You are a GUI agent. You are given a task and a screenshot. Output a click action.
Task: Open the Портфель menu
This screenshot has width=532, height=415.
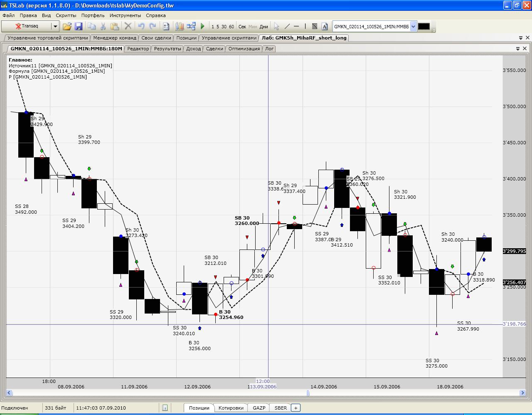click(93, 15)
